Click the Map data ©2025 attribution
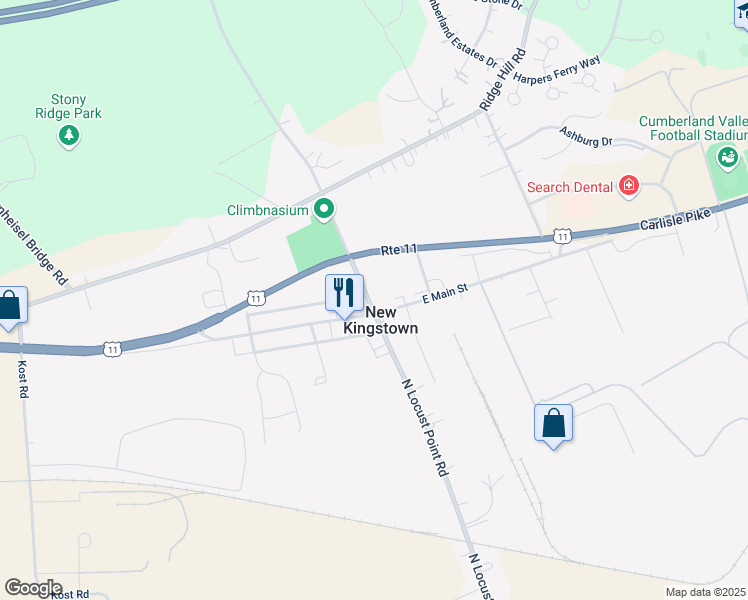This screenshot has height=600, width=748. click(x=706, y=592)
